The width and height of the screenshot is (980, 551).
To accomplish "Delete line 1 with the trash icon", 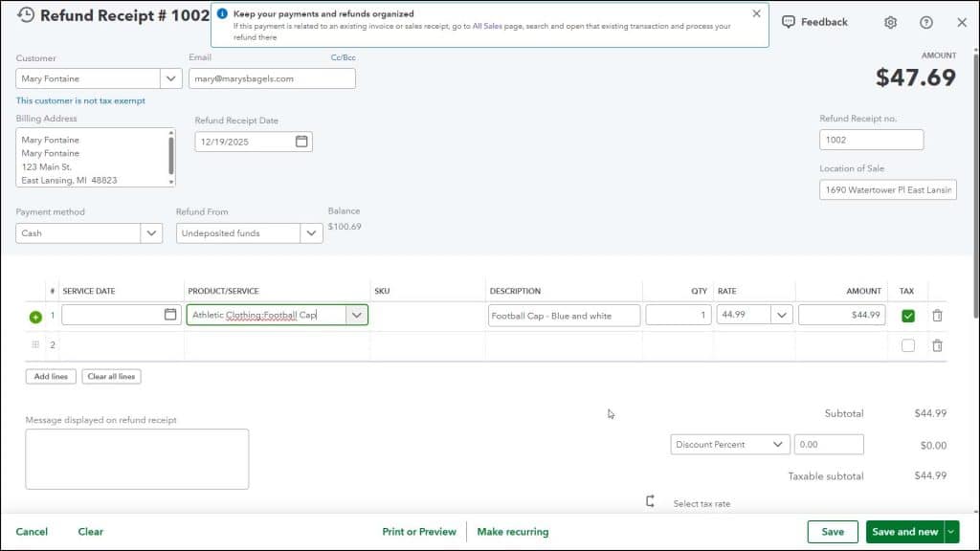I will [937, 316].
